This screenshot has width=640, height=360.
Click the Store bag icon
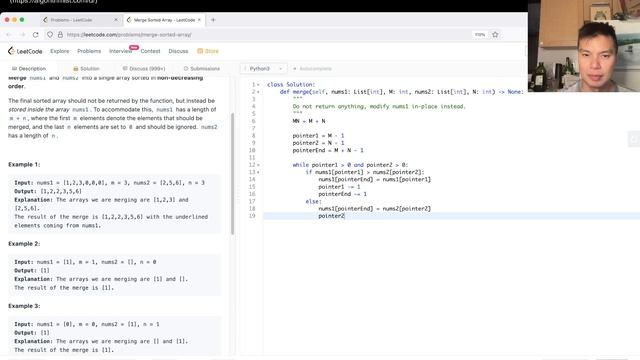(x=200, y=51)
